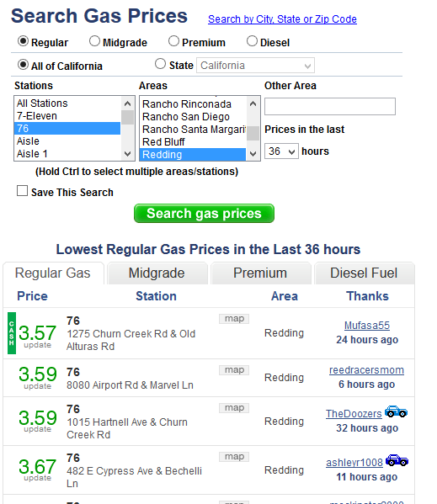Open the 36 hours dropdown
437x504 pixels.
click(x=281, y=151)
